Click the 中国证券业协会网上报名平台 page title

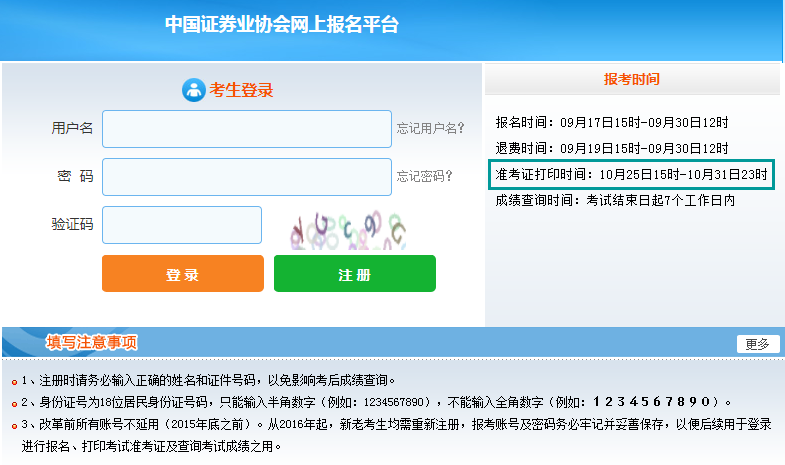tap(282, 25)
